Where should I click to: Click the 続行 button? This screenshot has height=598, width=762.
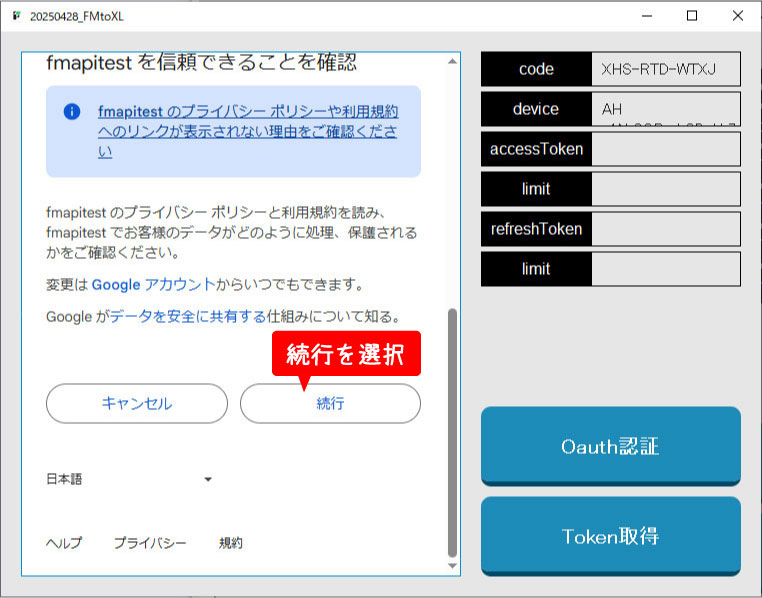pos(330,403)
